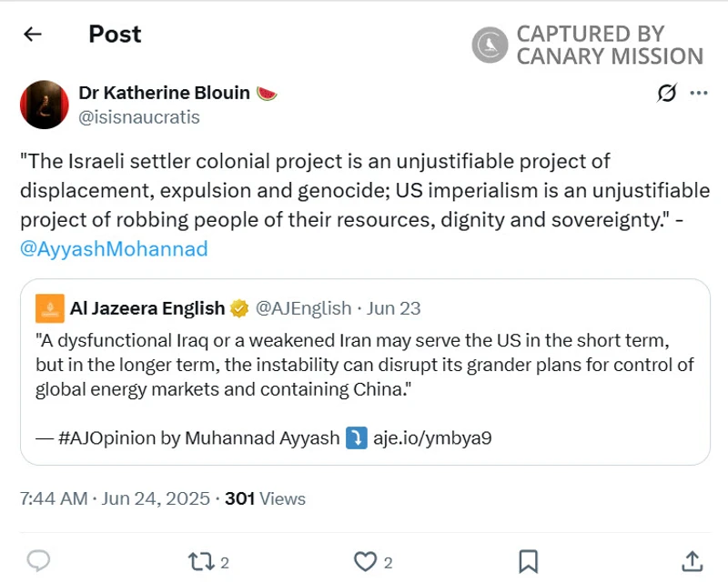Click the @isisnaucratis handle

click(x=139, y=116)
